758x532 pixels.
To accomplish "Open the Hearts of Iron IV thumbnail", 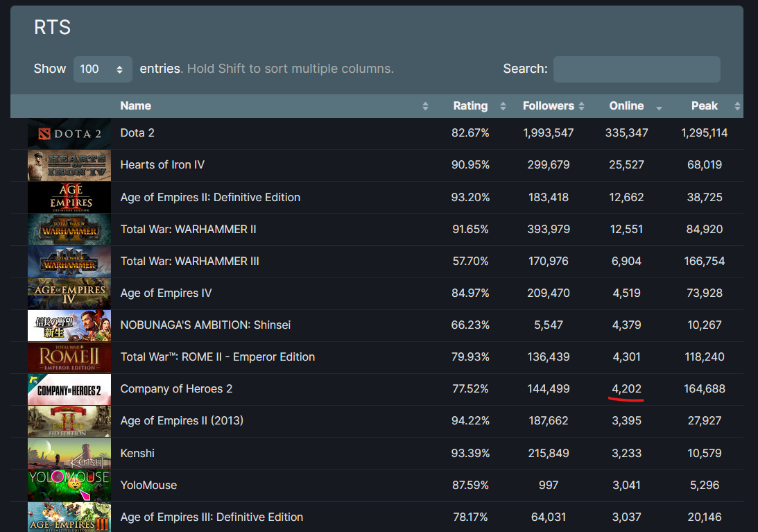I will pyautogui.click(x=69, y=165).
